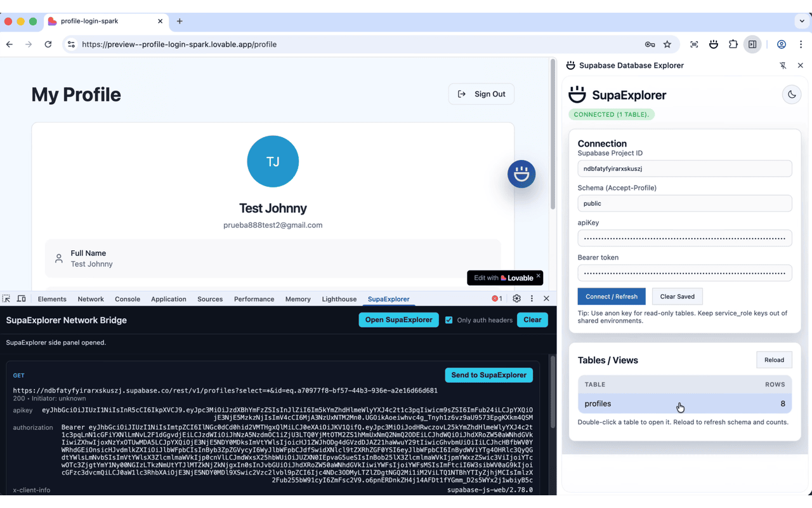Select the SupaExplorer DevTools tab
812x508 pixels.
point(389,299)
